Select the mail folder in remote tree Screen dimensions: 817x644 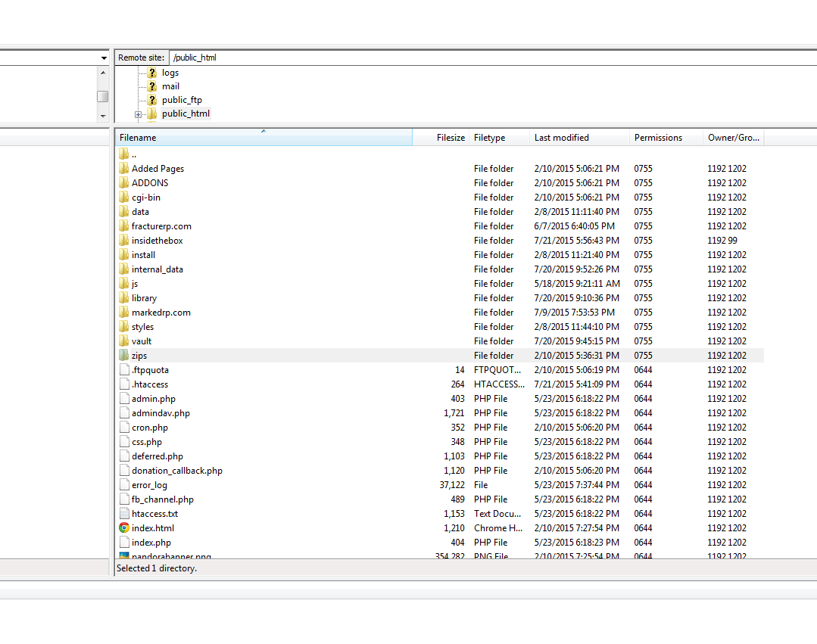(x=170, y=86)
